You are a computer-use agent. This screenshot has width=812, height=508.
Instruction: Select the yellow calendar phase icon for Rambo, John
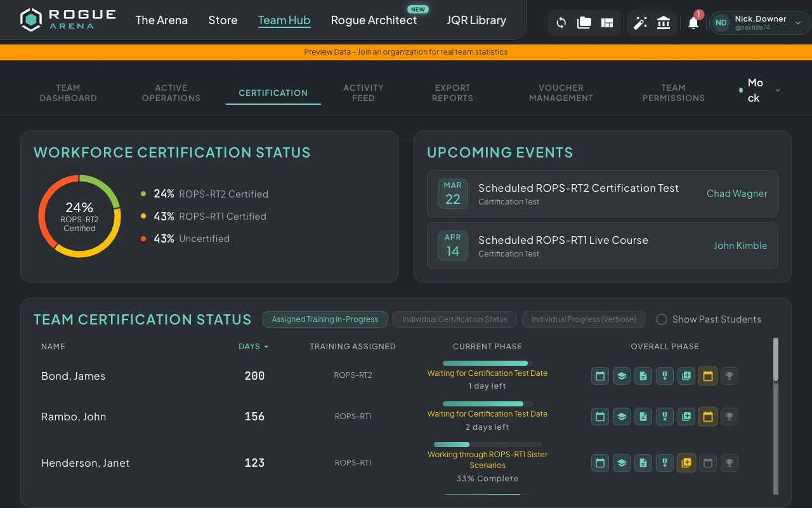point(708,417)
